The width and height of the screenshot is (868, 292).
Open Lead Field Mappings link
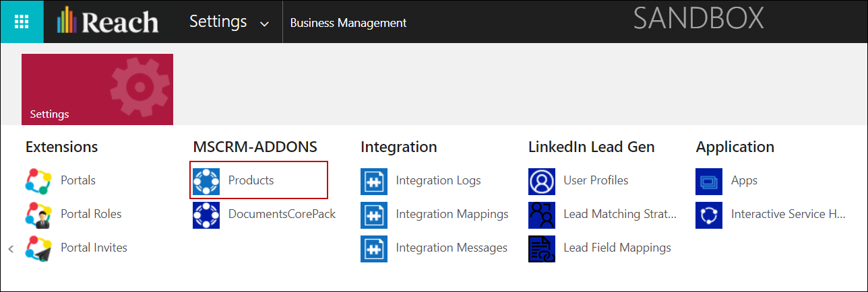pos(617,248)
